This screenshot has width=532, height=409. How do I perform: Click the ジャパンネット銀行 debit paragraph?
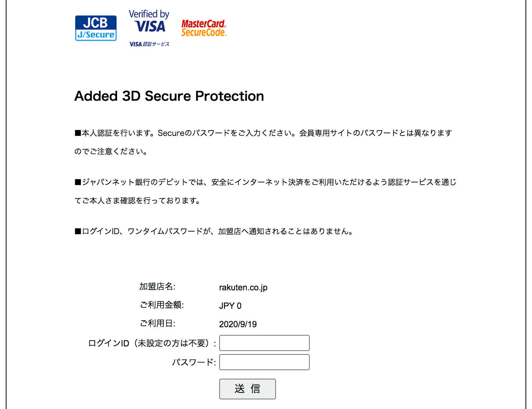265,191
